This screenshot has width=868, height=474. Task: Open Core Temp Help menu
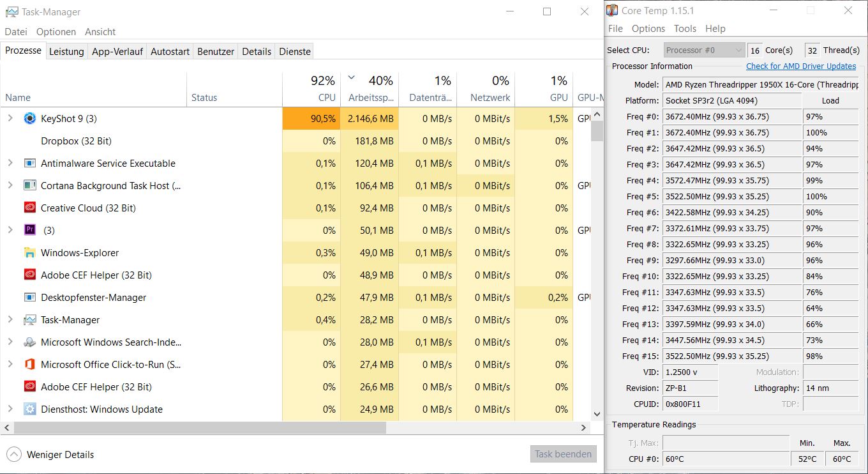715,29
